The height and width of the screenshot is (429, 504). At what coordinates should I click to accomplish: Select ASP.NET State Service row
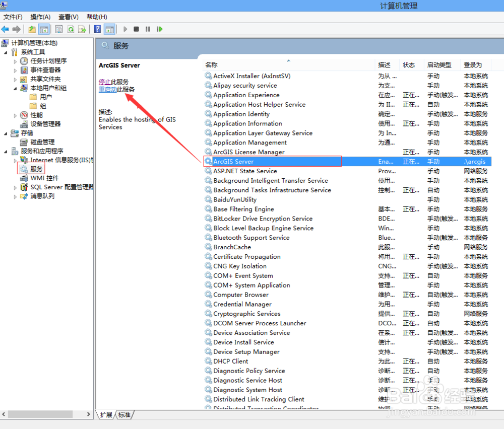pos(347,171)
